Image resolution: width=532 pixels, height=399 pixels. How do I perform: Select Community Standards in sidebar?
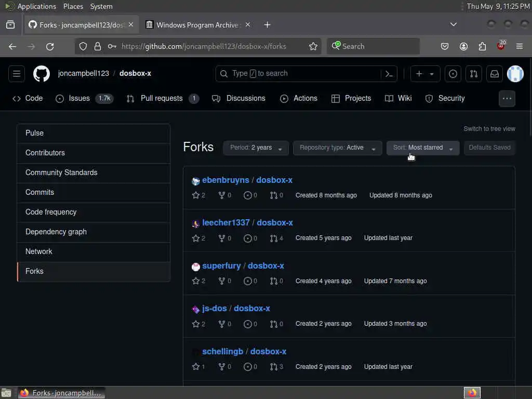click(x=94, y=172)
